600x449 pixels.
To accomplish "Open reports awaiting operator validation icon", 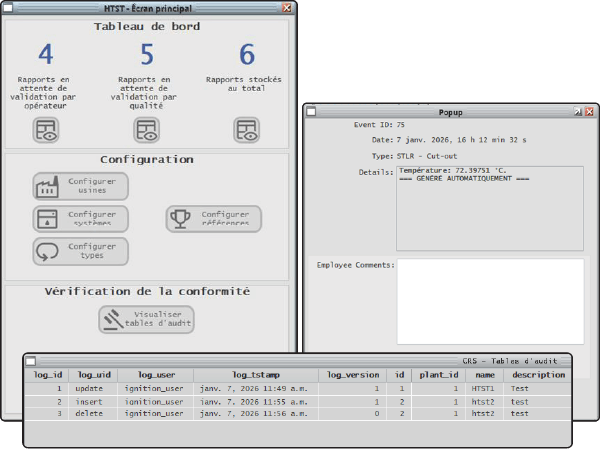I will [46, 130].
